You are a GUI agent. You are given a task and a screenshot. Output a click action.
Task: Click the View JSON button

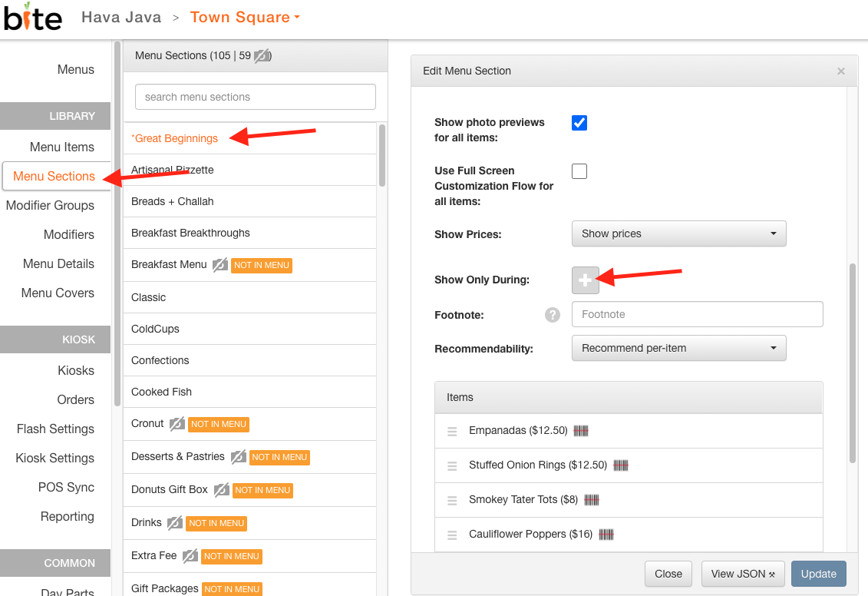[x=743, y=574]
